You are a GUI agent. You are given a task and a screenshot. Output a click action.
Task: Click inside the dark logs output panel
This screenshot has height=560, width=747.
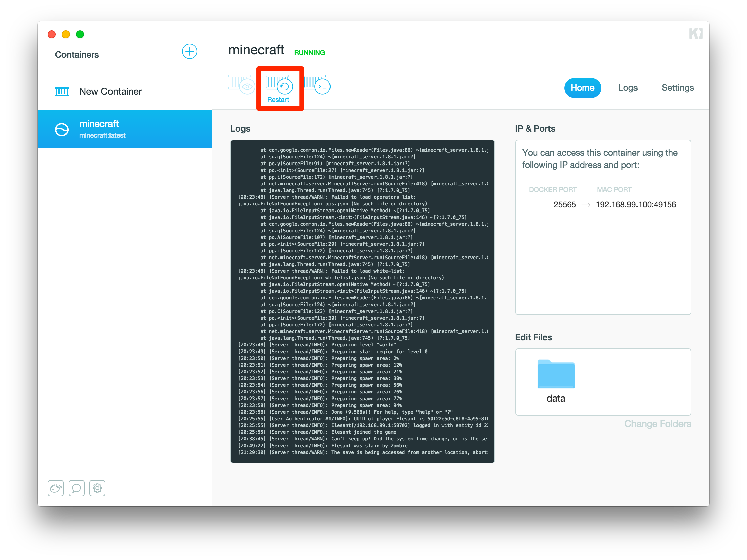point(362,301)
